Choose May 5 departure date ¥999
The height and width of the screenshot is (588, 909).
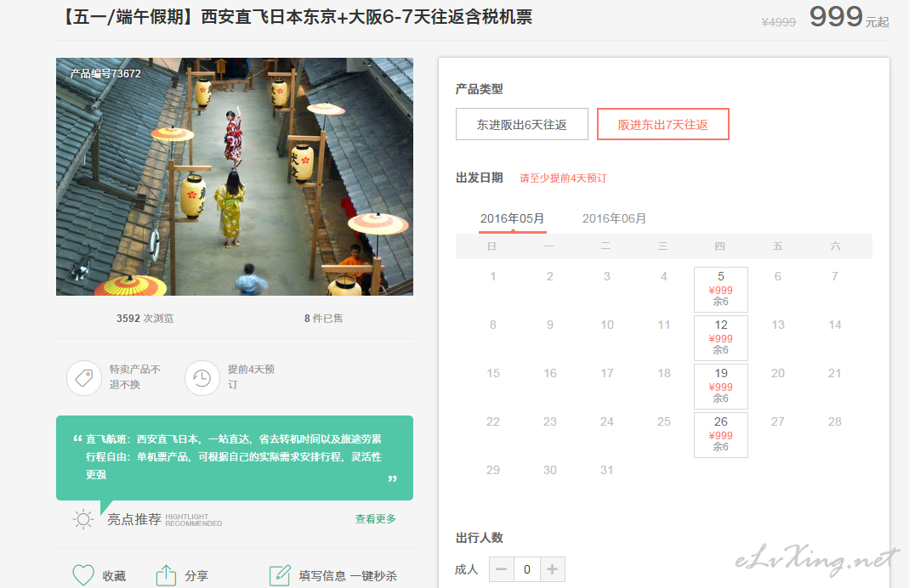pos(720,289)
